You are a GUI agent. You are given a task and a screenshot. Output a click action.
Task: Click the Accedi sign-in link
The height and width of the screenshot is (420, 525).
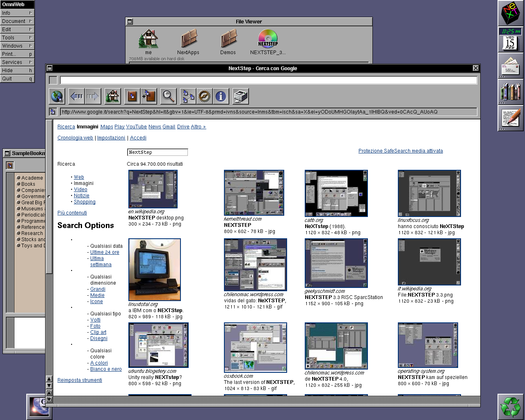click(x=138, y=138)
